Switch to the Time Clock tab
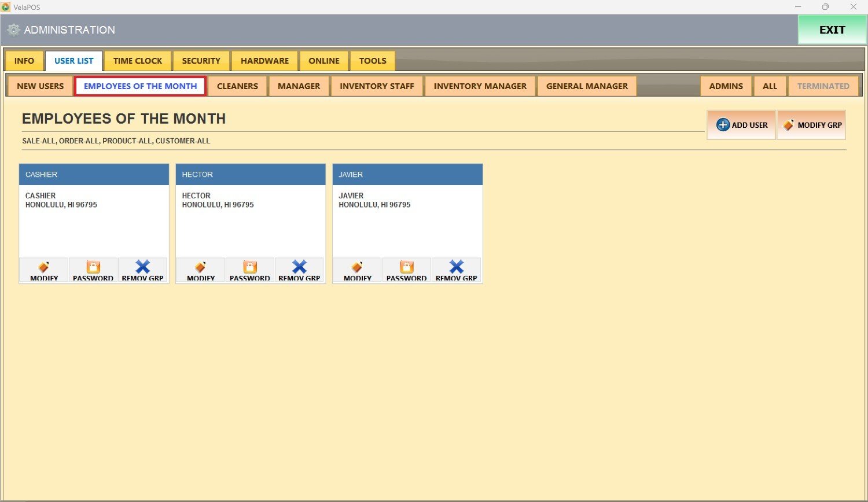The height and width of the screenshot is (502, 868). [138, 61]
